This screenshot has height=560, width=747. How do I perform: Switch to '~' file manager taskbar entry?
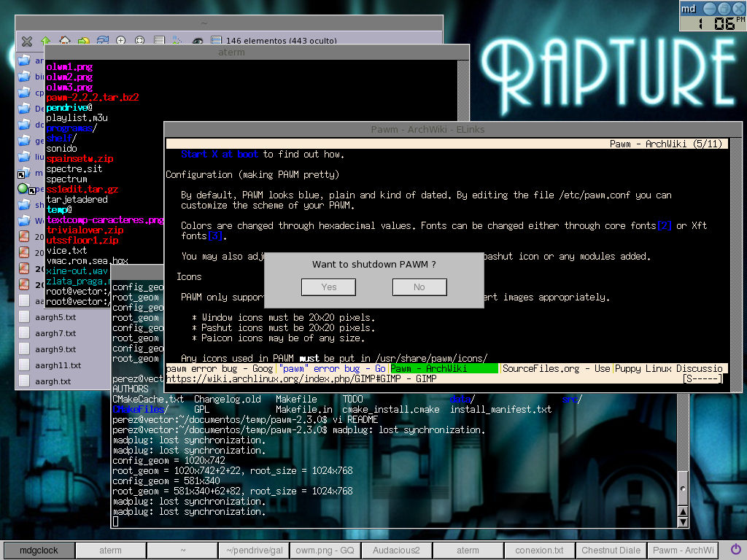coord(182,551)
